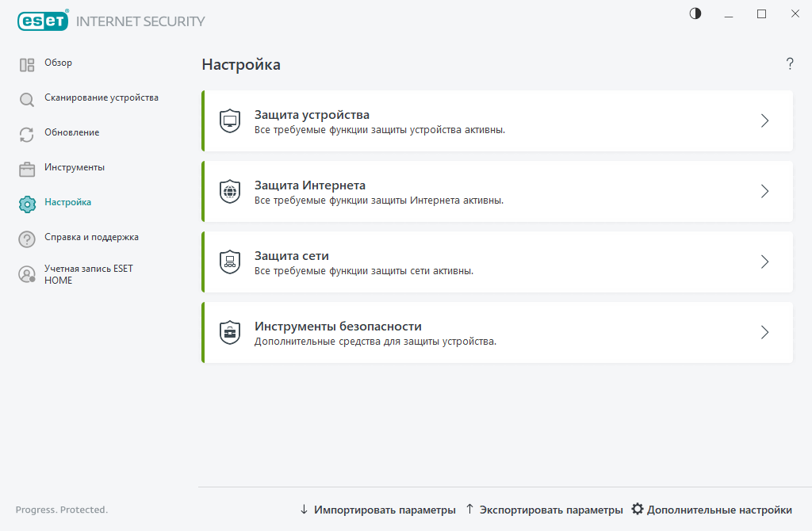Click text 'Все требуемые функции защиты Интернета активны.'
This screenshot has height=531, width=812.
coord(378,201)
